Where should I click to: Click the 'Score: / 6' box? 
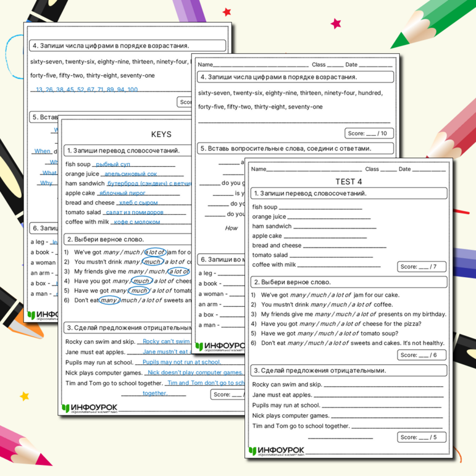(422, 355)
